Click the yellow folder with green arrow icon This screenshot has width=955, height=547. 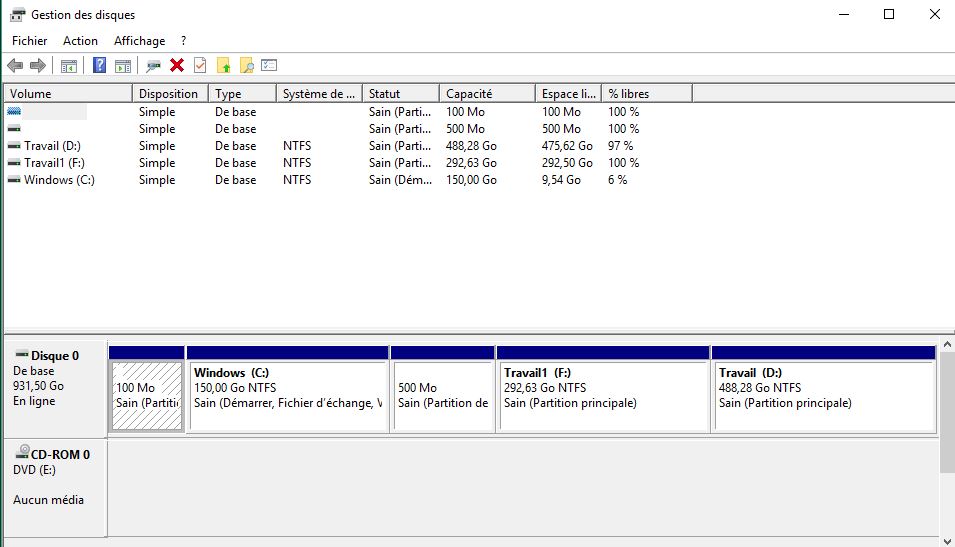[x=224, y=66]
